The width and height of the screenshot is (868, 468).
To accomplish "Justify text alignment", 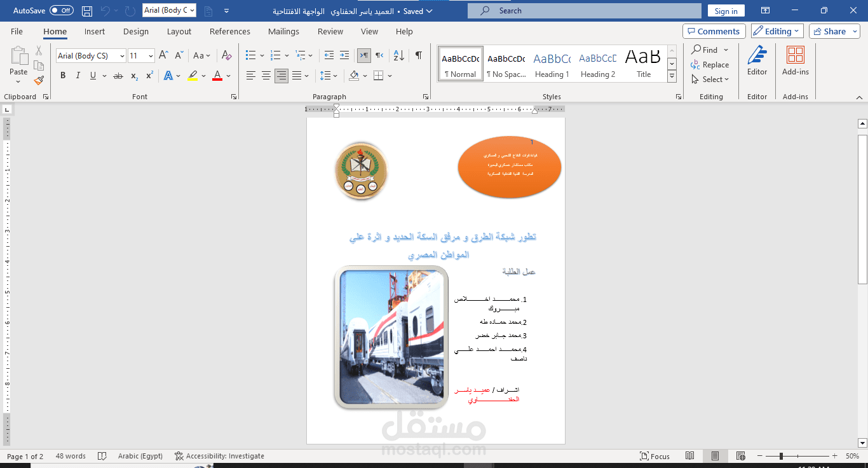I will [x=296, y=76].
